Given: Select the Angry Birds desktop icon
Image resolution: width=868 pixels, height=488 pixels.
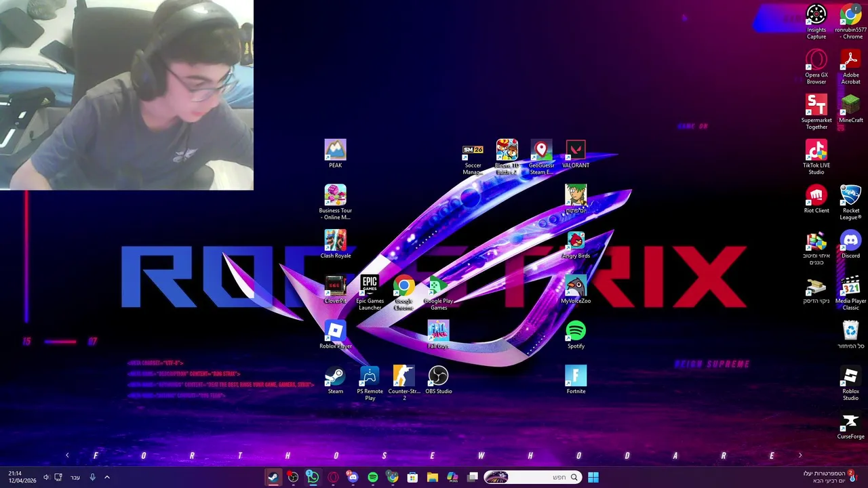Looking at the screenshot, I should pyautogui.click(x=576, y=244).
